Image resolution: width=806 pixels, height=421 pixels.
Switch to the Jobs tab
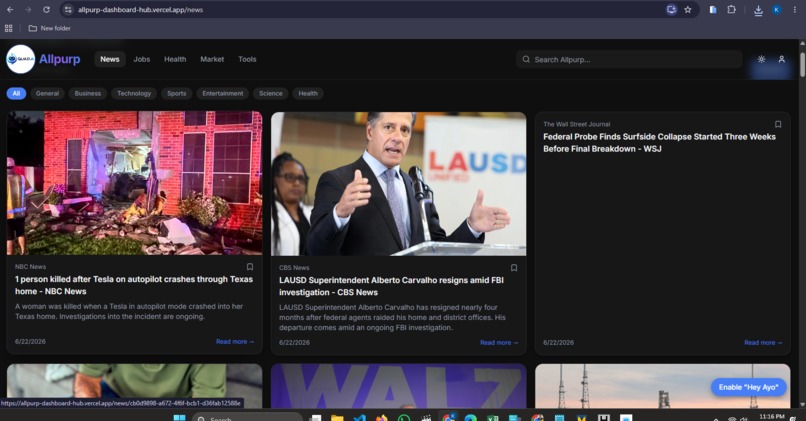tap(141, 59)
